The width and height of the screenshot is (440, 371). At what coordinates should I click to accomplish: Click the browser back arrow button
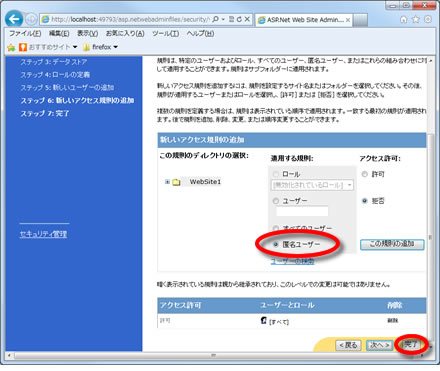click(14, 19)
